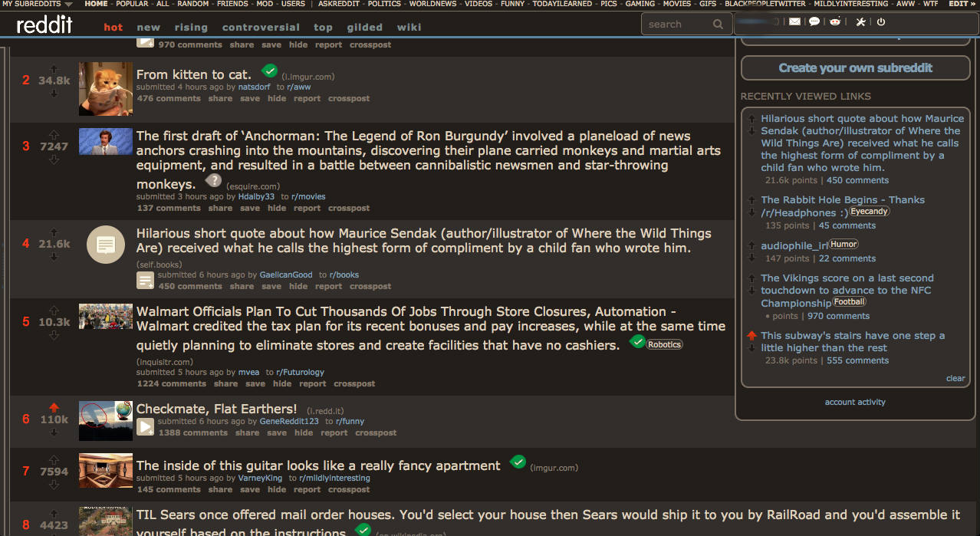980x536 pixels.
Task: Open the kitten thumbnail image
Action: (106, 89)
